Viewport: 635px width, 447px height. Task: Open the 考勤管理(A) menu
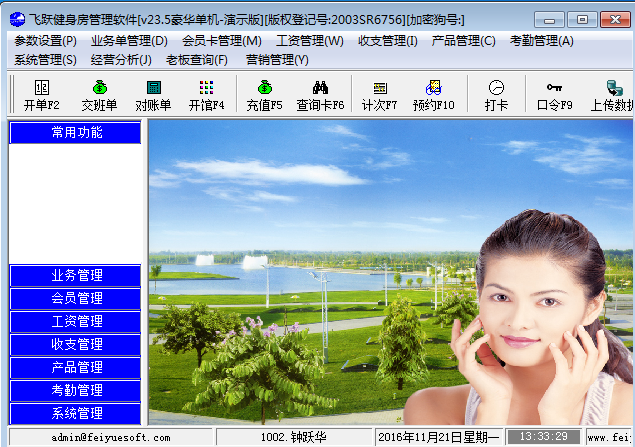pyautogui.click(x=541, y=41)
